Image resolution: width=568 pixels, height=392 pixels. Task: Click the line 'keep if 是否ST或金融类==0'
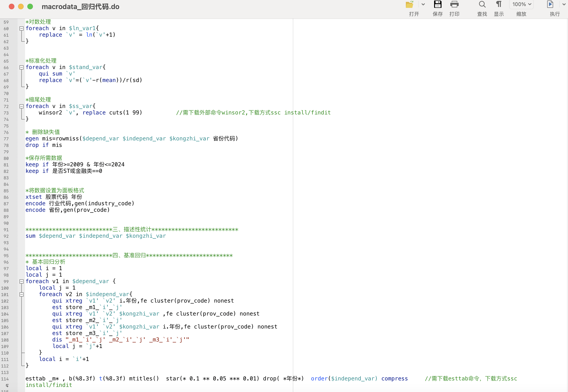[64, 171]
